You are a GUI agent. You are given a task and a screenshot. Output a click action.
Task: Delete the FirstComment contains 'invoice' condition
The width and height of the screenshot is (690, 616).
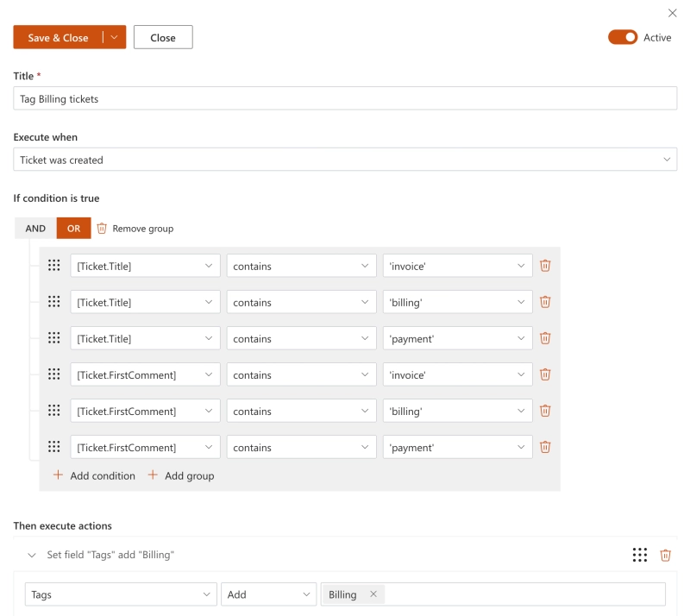tap(545, 374)
